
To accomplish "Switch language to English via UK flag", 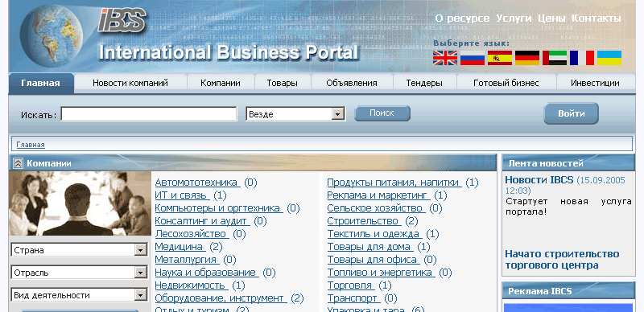I will (x=445, y=58).
